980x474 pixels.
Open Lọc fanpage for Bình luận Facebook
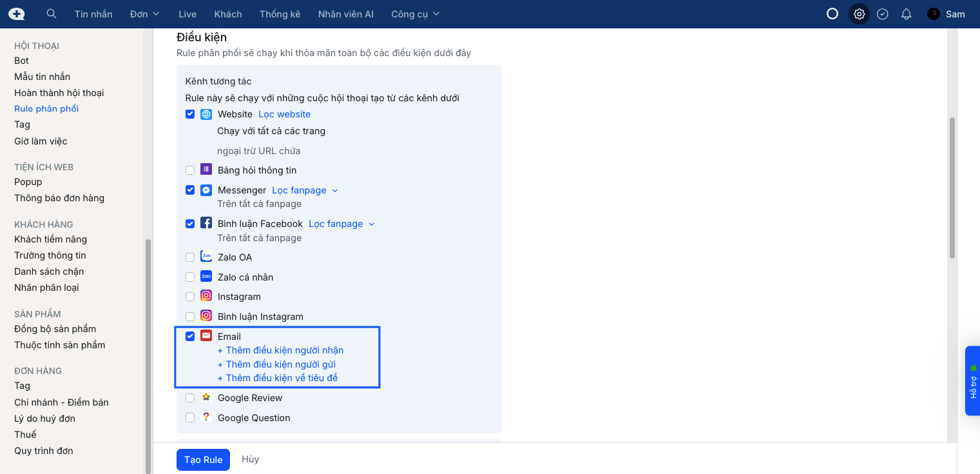pos(341,224)
